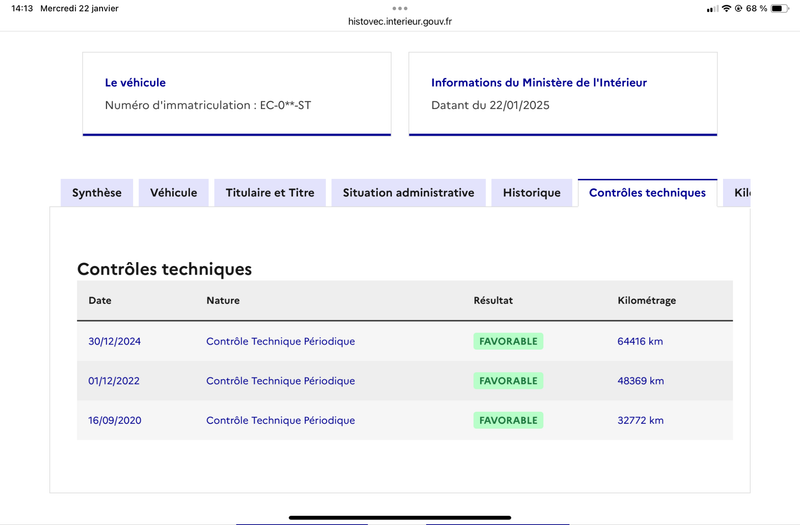
Task: Click the Résultat column header
Action: click(493, 301)
